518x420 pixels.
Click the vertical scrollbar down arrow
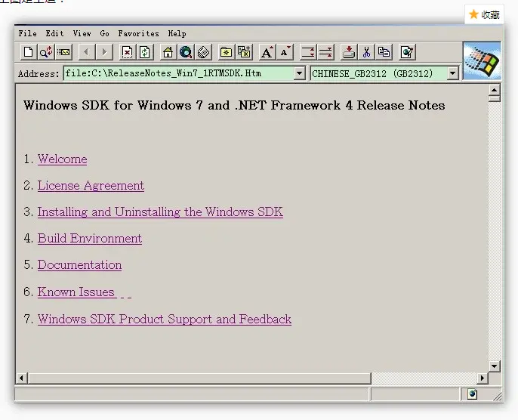tap(494, 366)
